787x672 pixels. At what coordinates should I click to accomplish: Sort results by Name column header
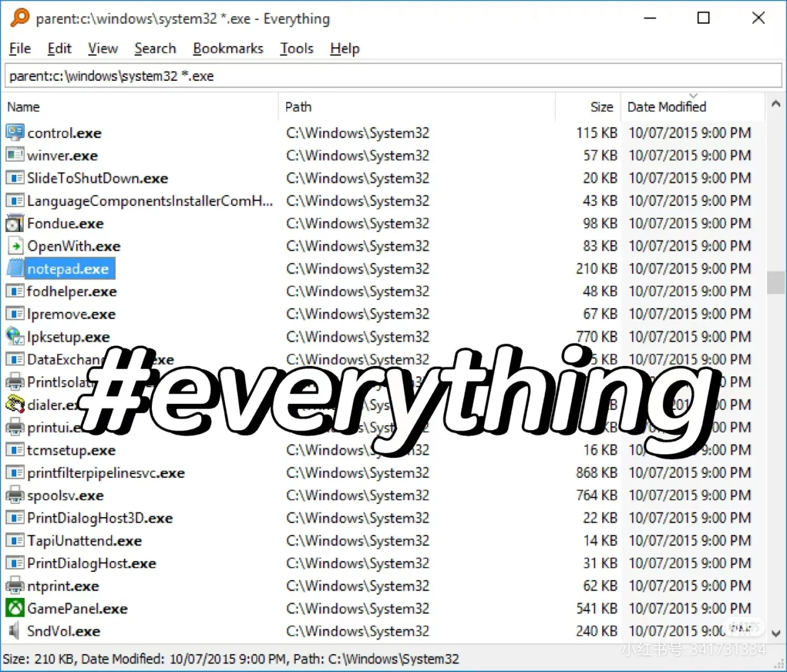140,107
